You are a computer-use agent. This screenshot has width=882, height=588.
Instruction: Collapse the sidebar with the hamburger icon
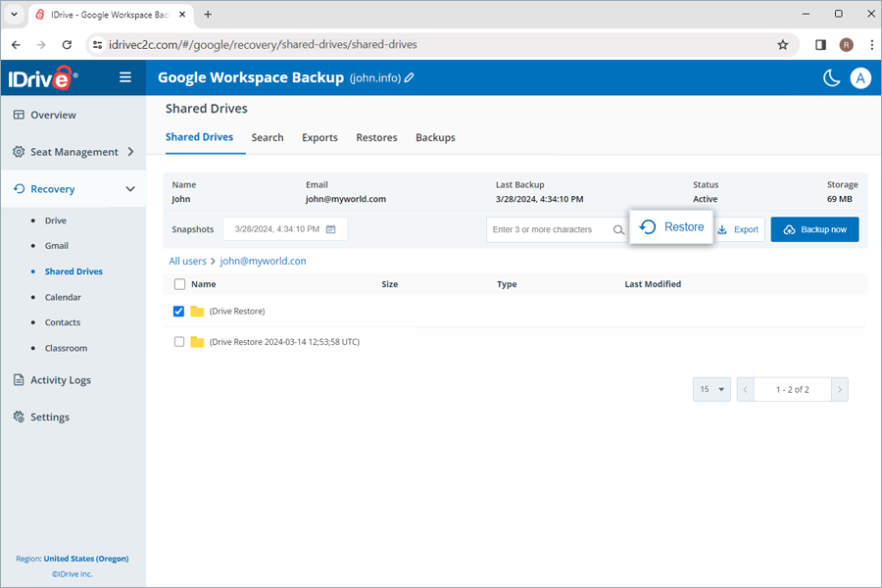click(x=125, y=77)
